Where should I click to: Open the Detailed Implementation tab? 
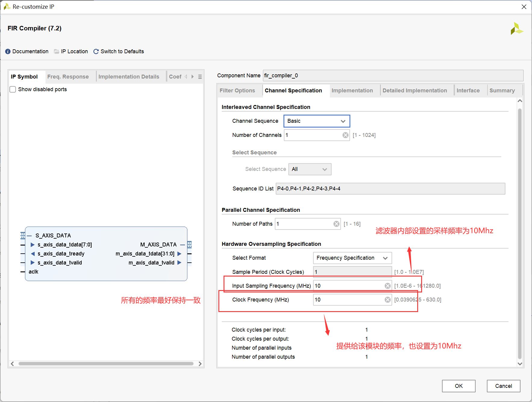tap(415, 91)
